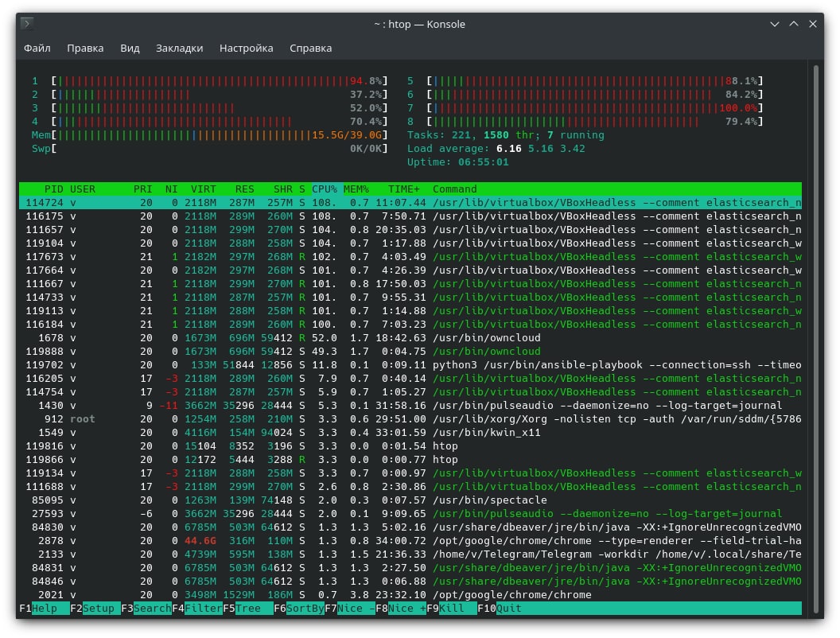Click the 44.6G VIRT value in red

coord(200,540)
